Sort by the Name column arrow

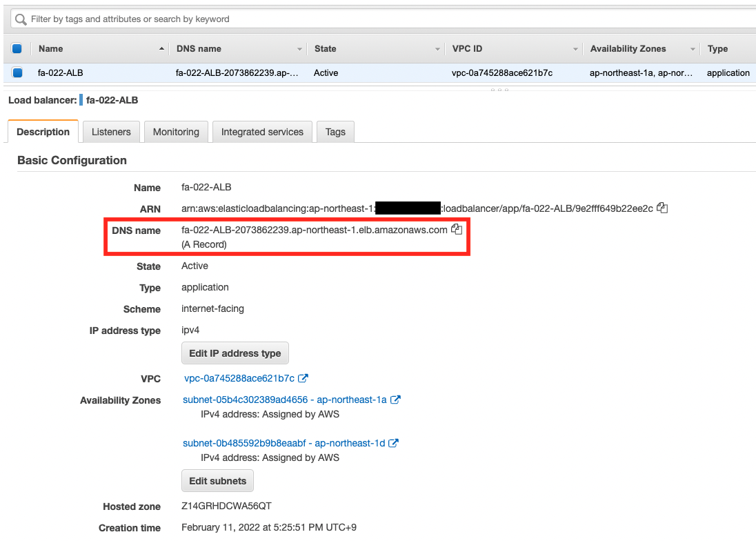click(161, 49)
